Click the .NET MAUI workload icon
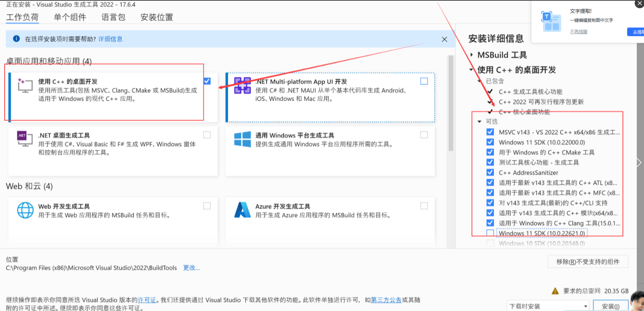Viewport: 644px width, 311px height. click(x=242, y=85)
